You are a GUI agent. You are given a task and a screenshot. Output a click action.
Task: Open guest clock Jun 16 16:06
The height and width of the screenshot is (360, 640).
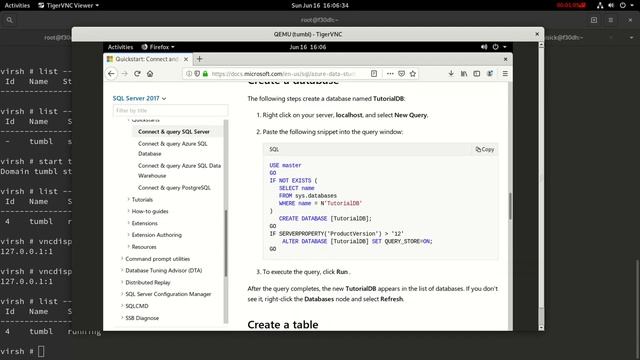pyautogui.click(x=308, y=47)
